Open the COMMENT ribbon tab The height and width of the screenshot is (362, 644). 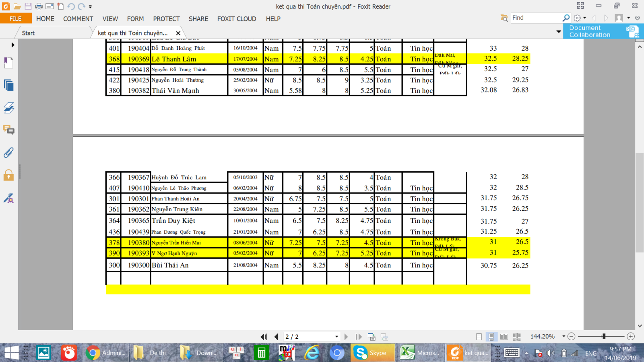tap(78, 19)
